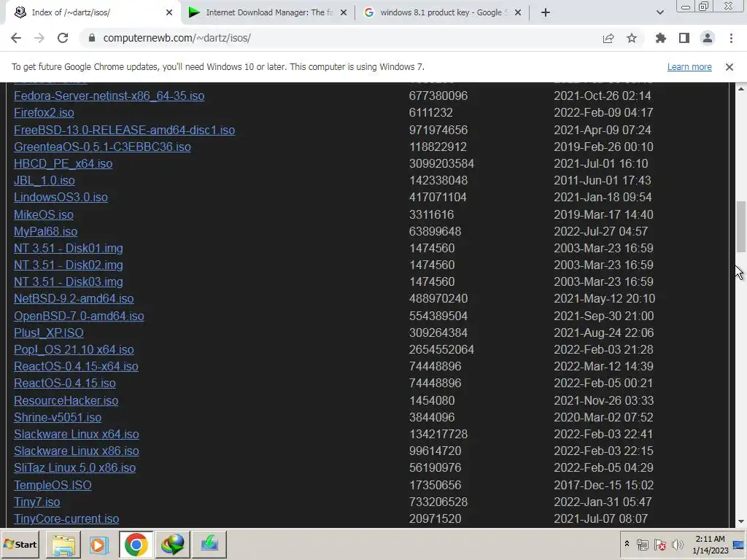Viewport: 747px width, 560px height.
Task: Open the Chrome side panel
Action: point(684,38)
